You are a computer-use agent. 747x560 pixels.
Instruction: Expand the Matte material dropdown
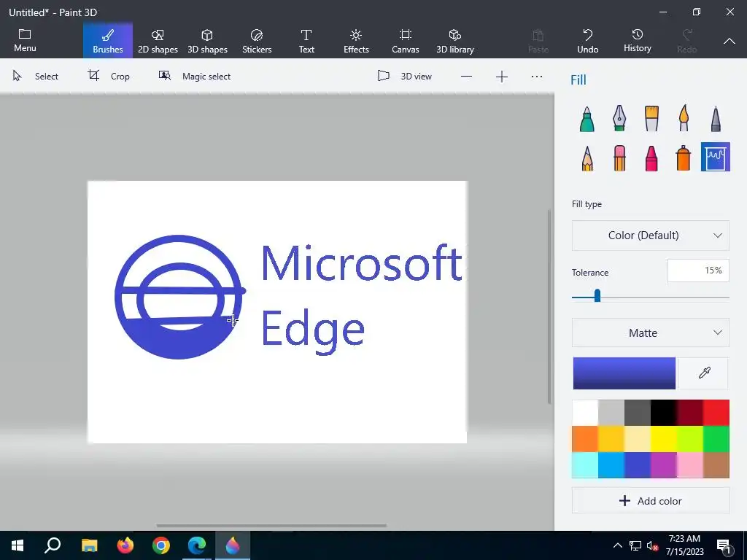tap(650, 332)
